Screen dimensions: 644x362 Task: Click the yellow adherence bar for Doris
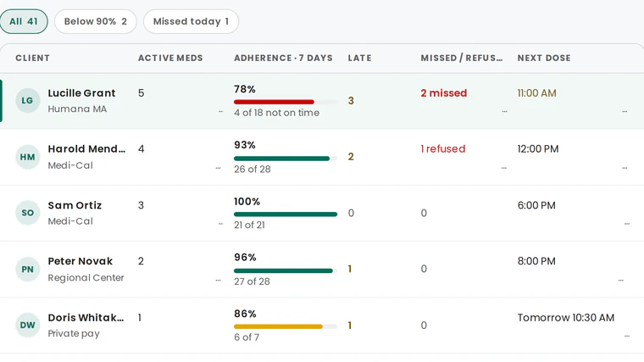pyautogui.click(x=279, y=326)
